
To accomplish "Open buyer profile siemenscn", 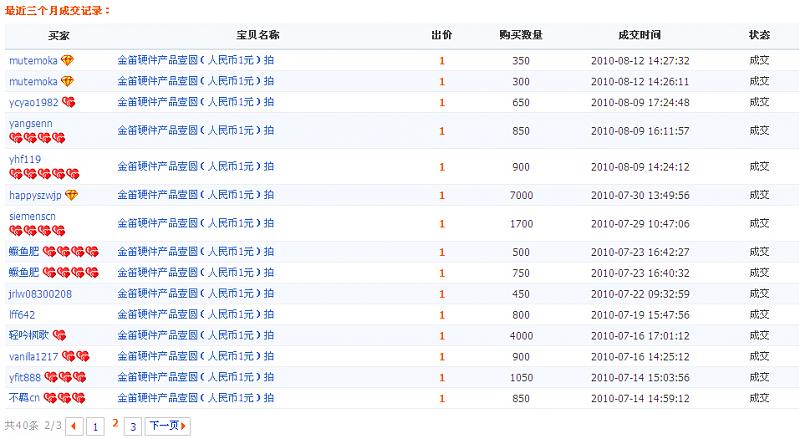I will [32, 216].
